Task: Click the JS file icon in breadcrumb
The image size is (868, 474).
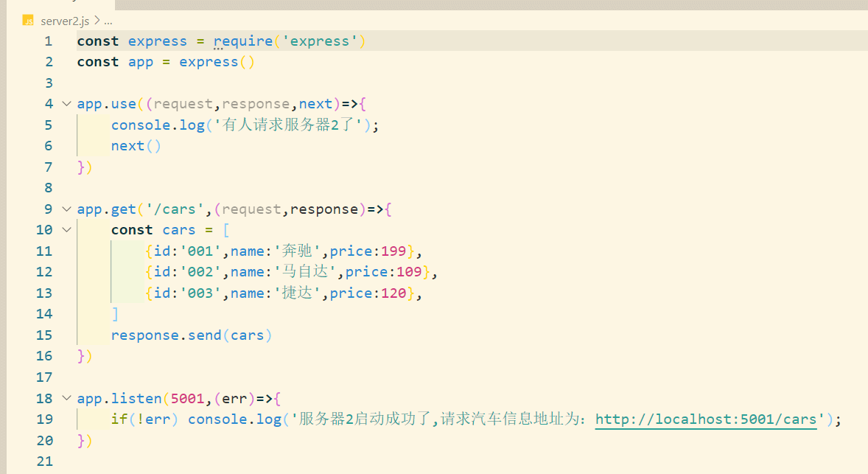Action: (28, 21)
